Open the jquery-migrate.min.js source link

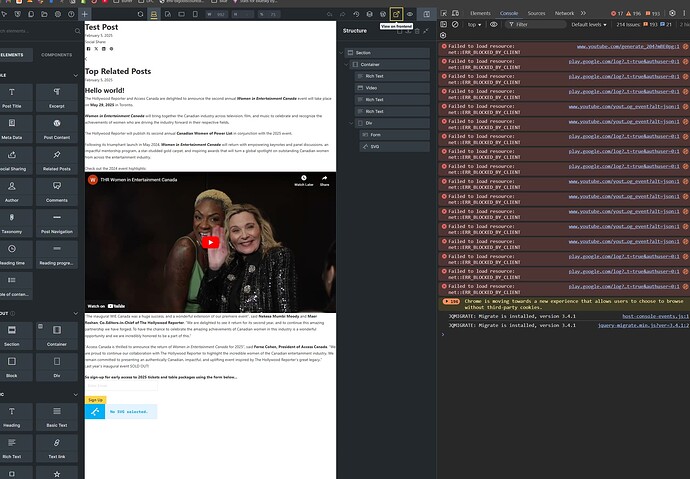click(643, 325)
